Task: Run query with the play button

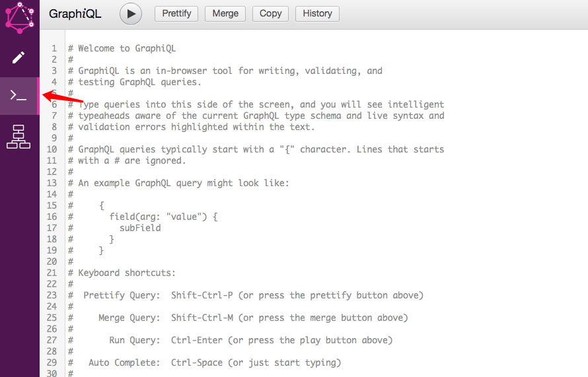Action: pos(131,14)
